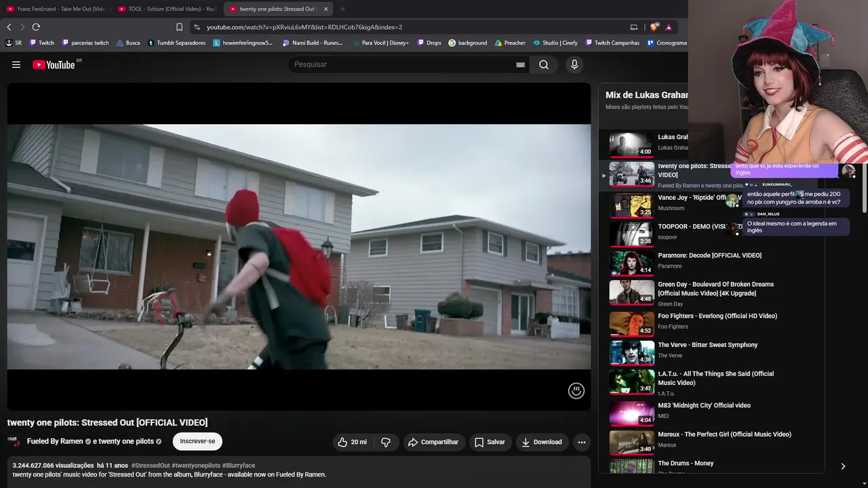
Task: Open a new browser tab
Action: (342, 9)
